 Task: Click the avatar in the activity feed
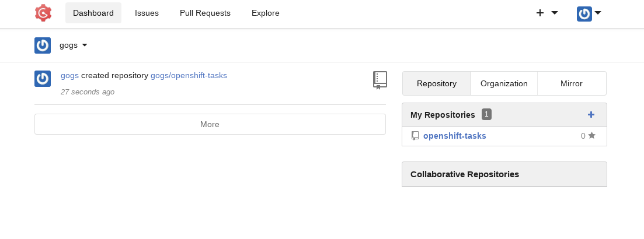43,79
